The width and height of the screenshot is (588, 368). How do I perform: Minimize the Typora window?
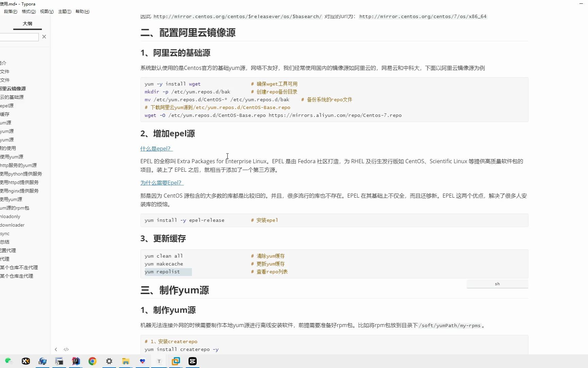tap(581, 3)
